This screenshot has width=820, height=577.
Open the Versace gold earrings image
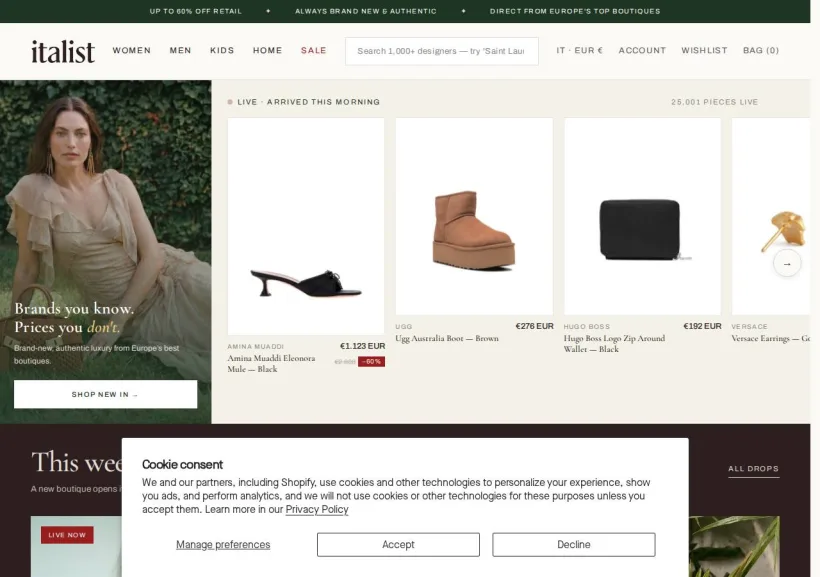pos(770,216)
